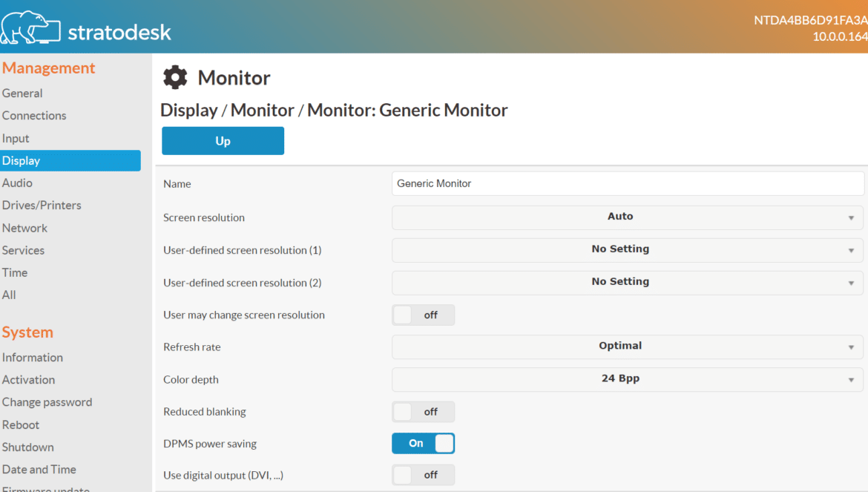Click the DPMS power saving label

point(210,443)
